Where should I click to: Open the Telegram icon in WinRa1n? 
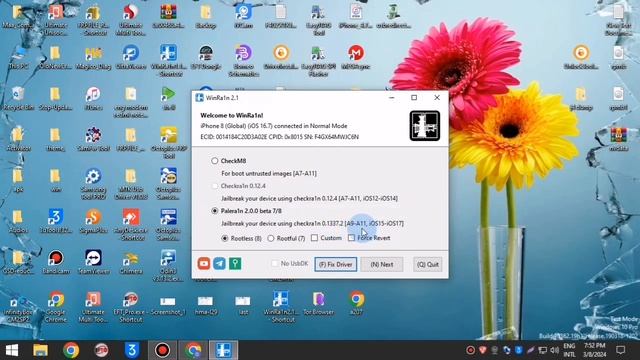219,264
